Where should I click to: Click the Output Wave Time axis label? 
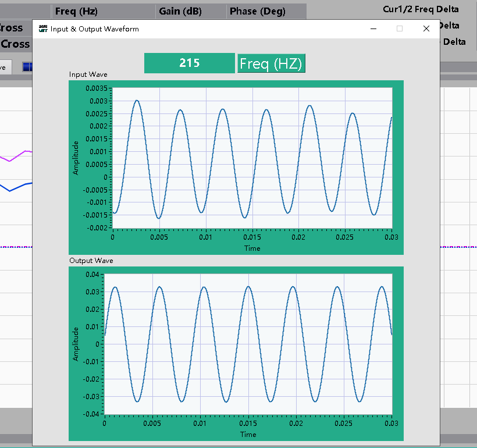[x=248, y=434]
